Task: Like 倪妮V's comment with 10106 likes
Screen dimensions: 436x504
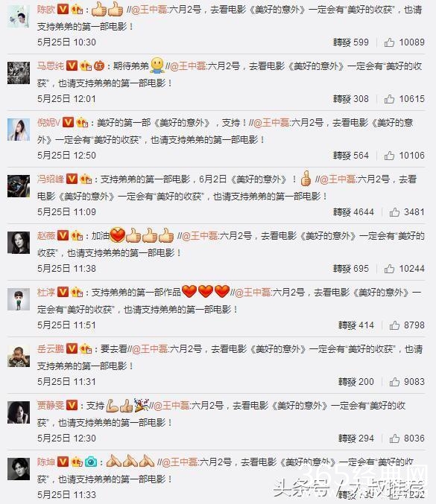Action: coord(389,156)
